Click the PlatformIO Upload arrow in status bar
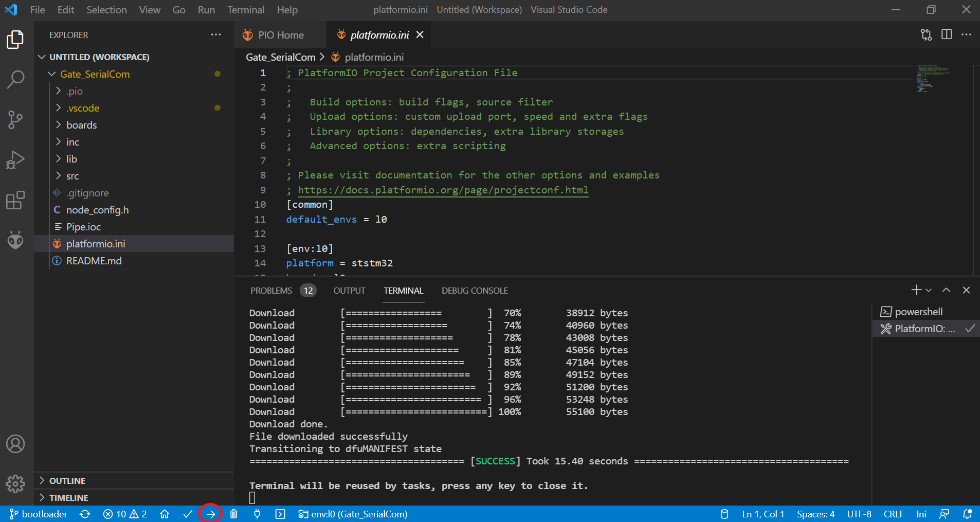 coord(210,514)
